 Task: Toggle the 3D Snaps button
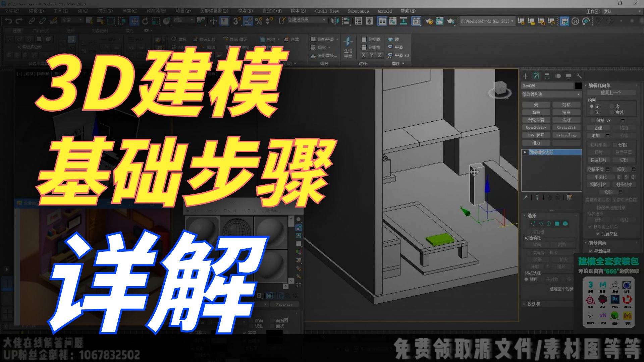(237, 21)
